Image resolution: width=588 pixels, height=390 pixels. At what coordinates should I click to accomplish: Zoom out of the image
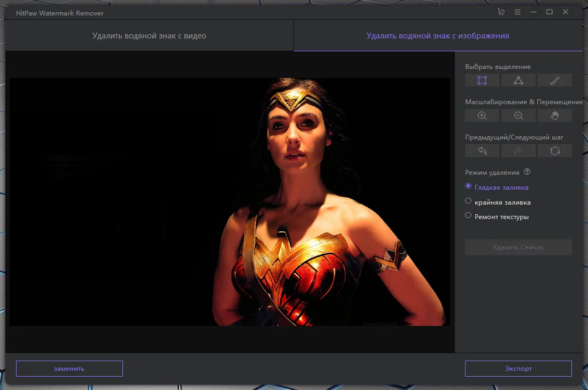[x=519, y=116]
